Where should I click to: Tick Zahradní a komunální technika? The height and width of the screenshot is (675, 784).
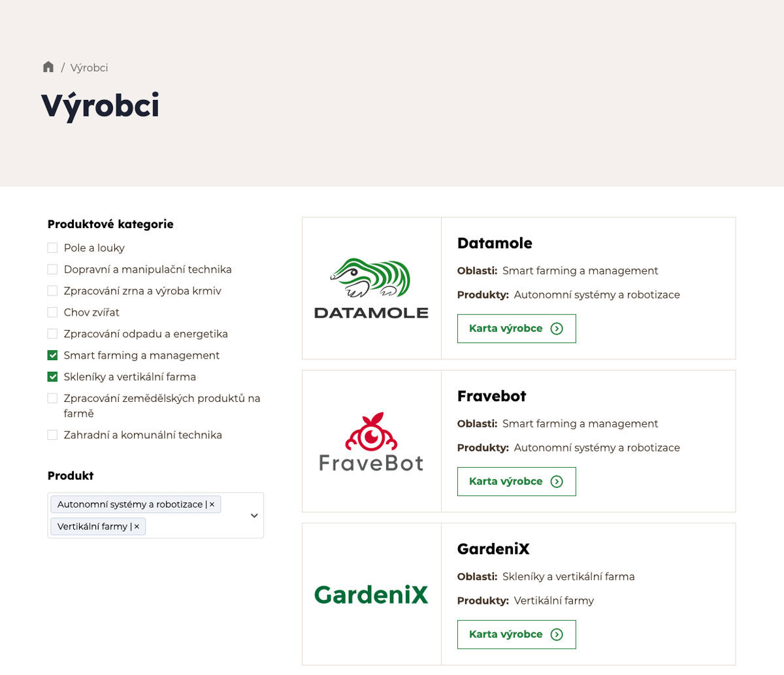[x=53, y=435]
